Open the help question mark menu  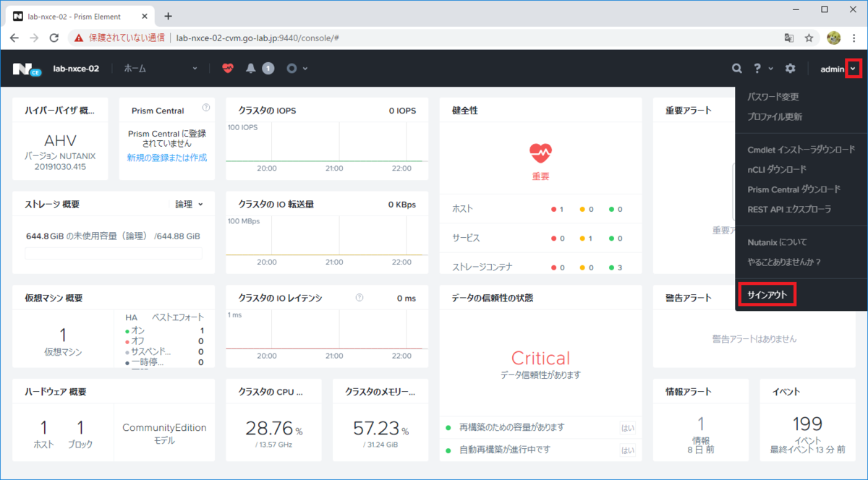coord(757,69)
